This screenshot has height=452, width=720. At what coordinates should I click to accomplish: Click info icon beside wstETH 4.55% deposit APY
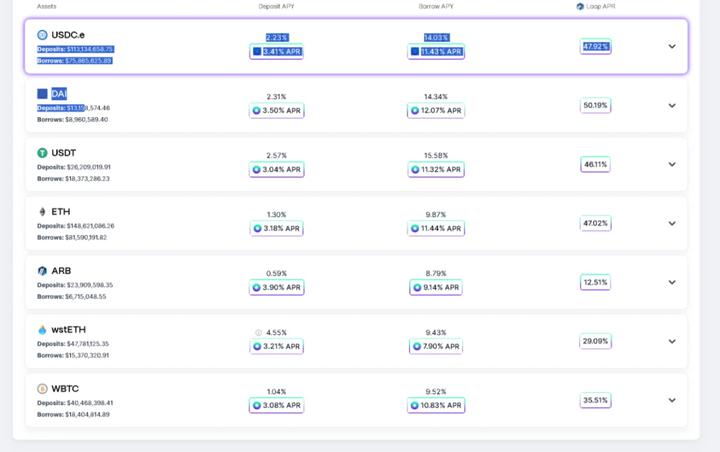pos(259,333)
